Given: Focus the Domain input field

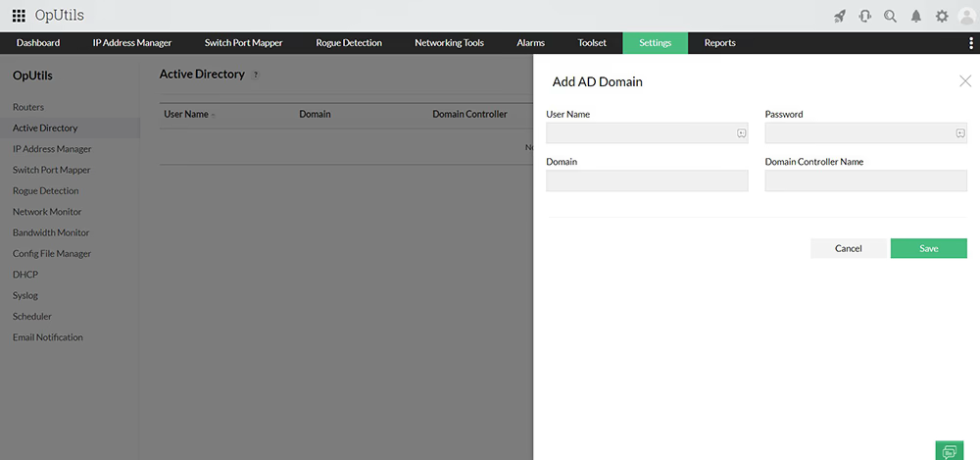Looking at the screenshot, I should (x=647, y=180).
